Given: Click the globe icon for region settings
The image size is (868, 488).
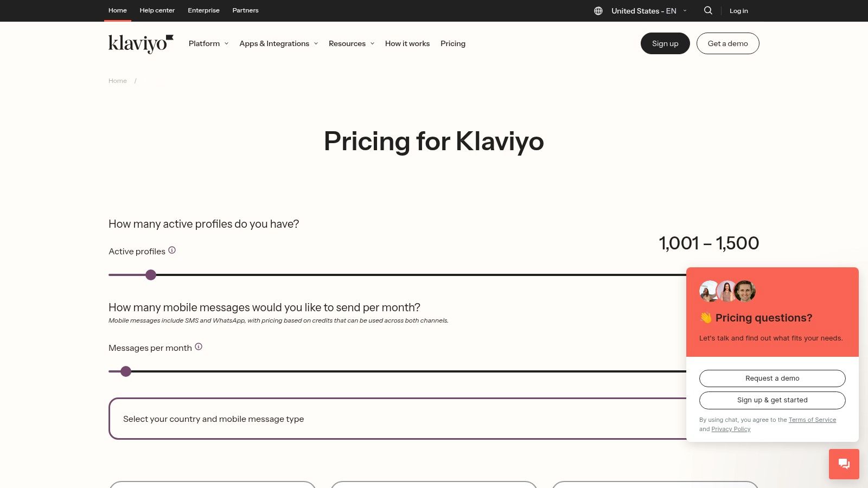Looking at the screenshot, I should [597, 10].
